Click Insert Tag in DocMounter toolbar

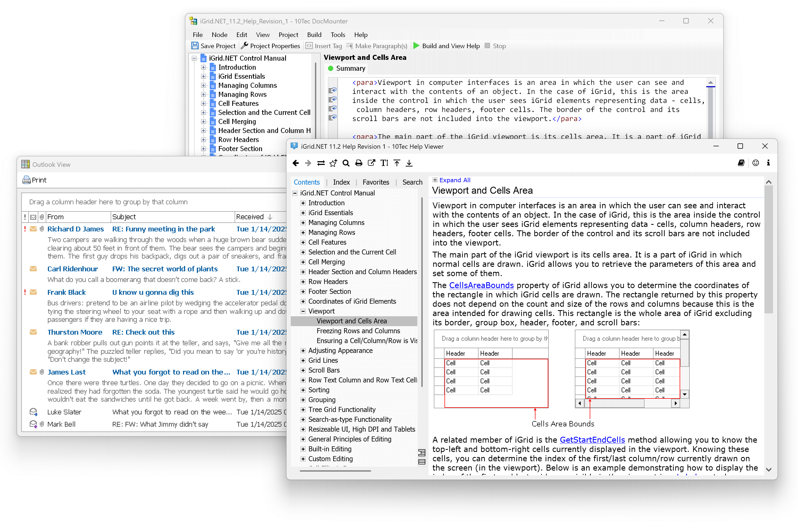click(x=324, y=46)
